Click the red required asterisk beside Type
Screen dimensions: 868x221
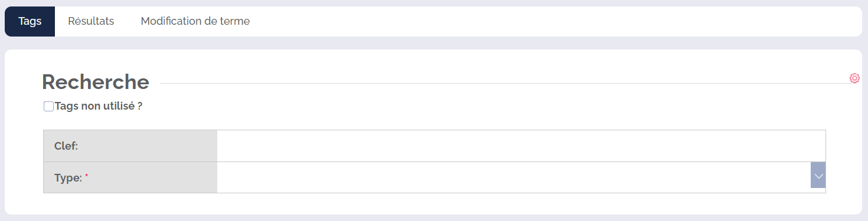(86, 176)
